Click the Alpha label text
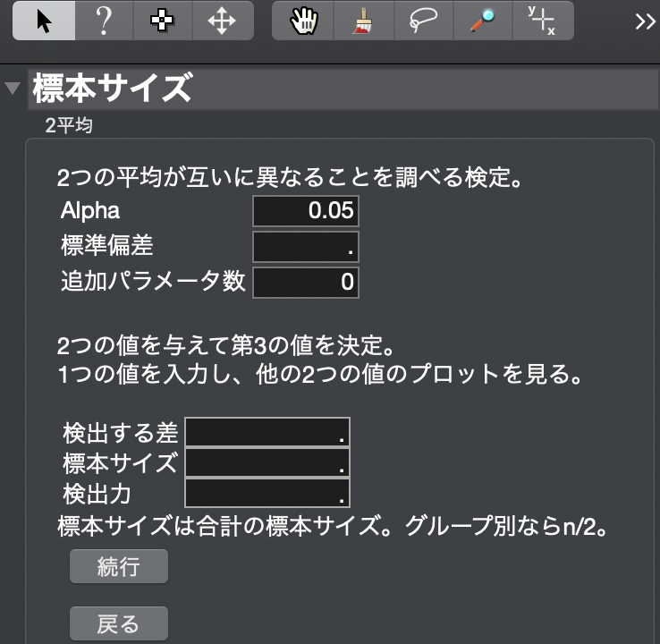 click(x=90, y=210)
